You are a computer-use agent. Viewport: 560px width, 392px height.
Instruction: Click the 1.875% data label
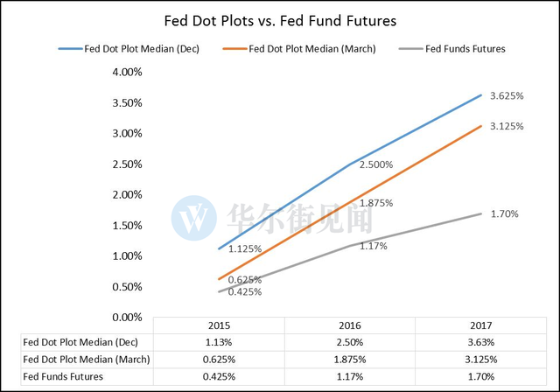(376, 203)
